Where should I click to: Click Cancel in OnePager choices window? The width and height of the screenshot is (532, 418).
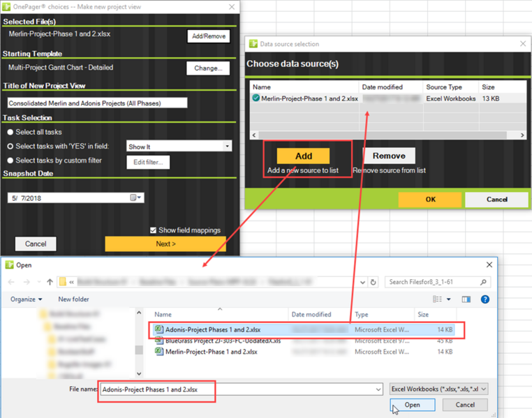click(x=36, y=244)
